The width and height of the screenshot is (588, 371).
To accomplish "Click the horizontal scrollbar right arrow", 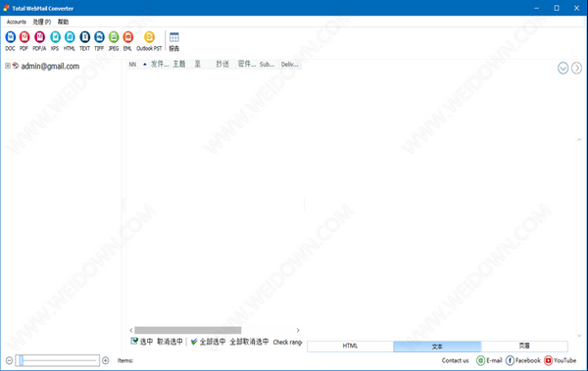I will (x=298, y=330).
